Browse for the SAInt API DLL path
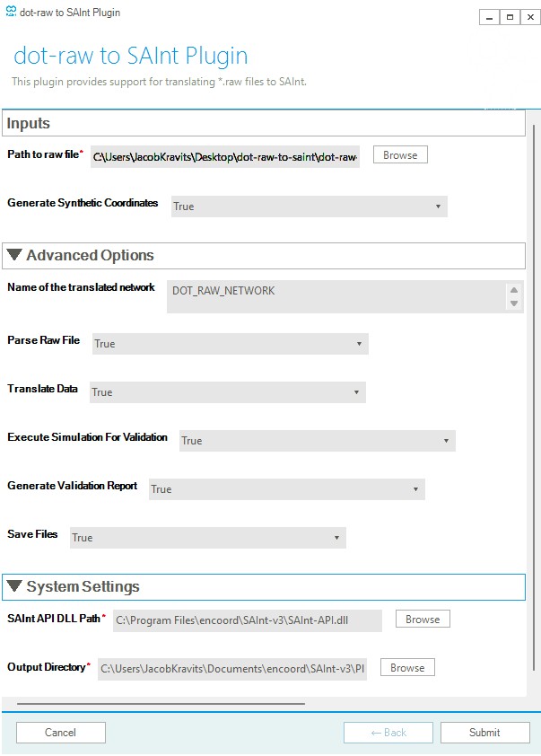 [423, 620]
